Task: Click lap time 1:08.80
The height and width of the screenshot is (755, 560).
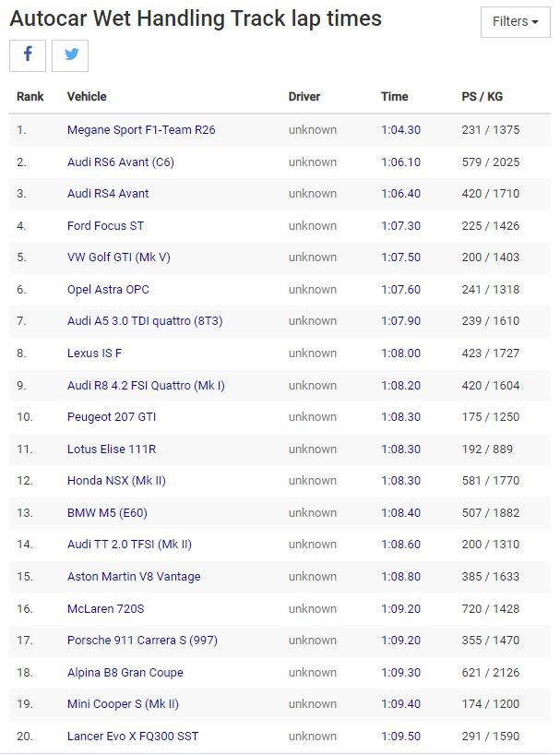Action: (400, 577)
